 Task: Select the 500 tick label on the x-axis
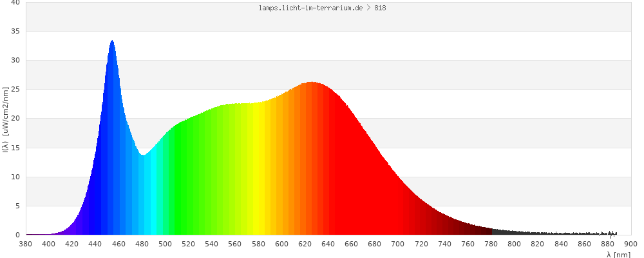166,244
